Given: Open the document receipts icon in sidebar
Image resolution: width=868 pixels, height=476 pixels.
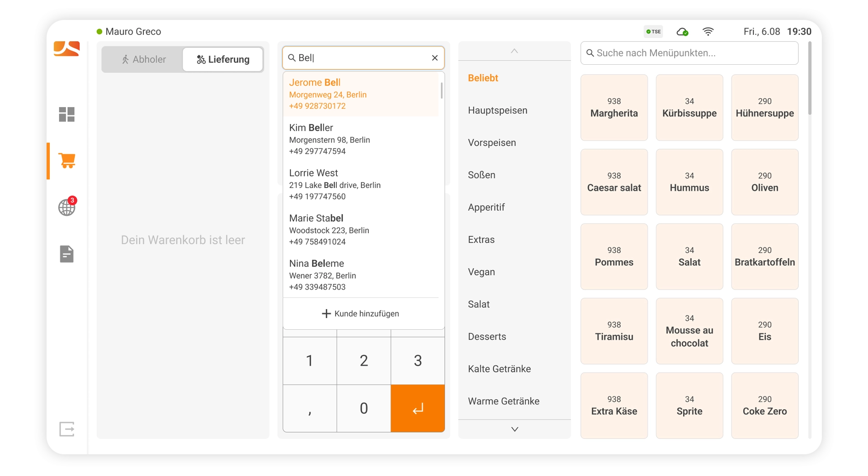Looking at the screenshot, I should [x=66, y=254].
